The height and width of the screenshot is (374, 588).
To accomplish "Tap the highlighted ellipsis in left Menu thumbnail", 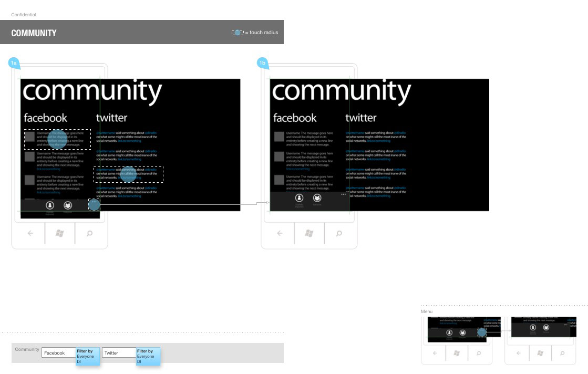I will click(x=482, y=333).
